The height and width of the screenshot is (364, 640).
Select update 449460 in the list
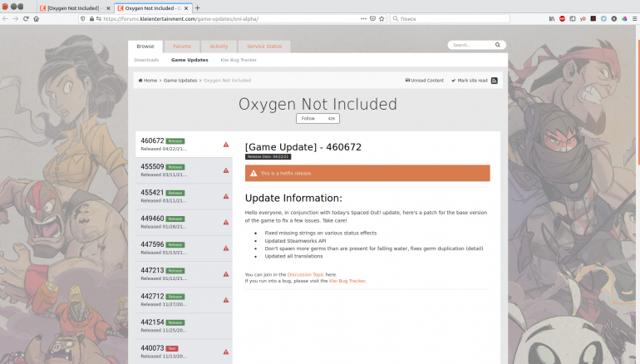184,223
